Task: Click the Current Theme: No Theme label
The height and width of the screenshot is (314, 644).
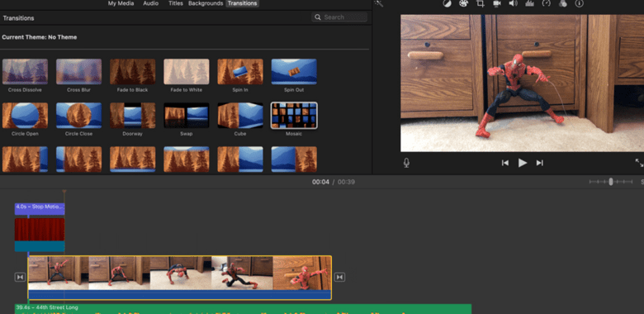Action: click(40, 37)
